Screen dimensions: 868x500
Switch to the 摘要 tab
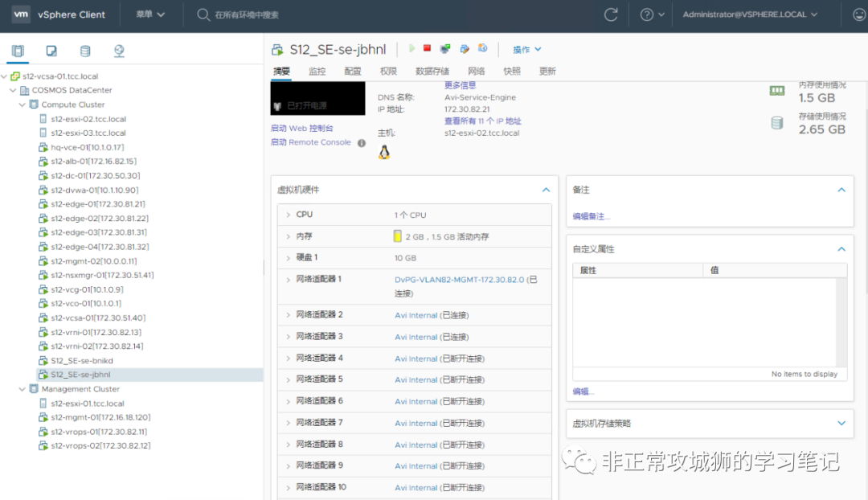pyautogui.click(x=281, y=72)
